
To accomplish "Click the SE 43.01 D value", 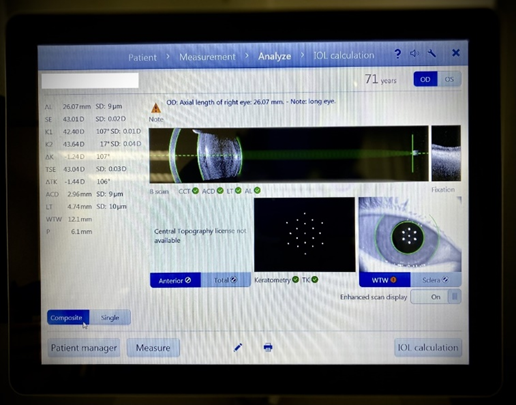I will click(74, 119).
